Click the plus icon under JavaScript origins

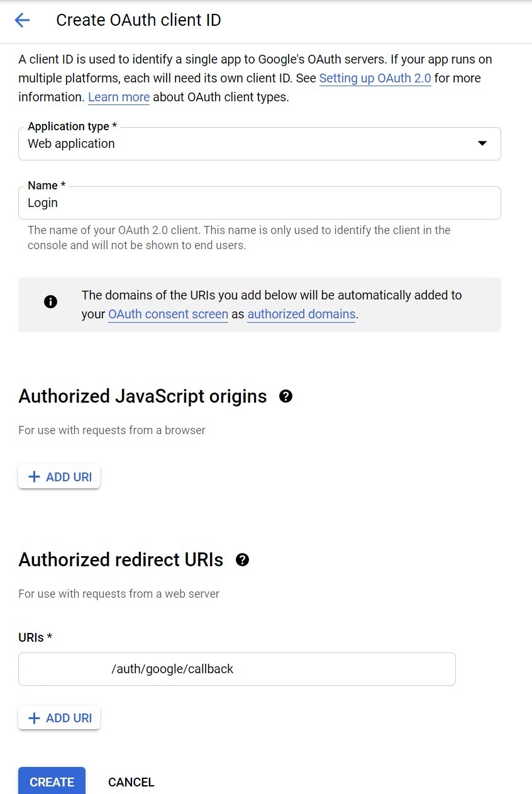tap(34, 477)
